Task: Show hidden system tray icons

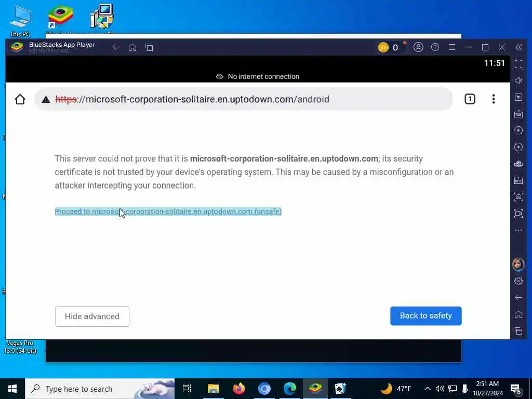Action: coord(428,389)
